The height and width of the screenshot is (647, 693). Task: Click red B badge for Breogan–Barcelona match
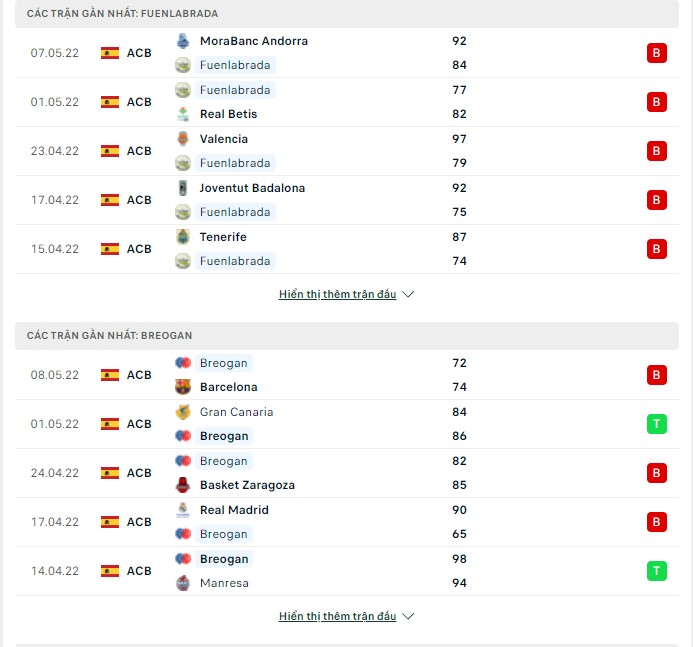[x=656, y=375]
